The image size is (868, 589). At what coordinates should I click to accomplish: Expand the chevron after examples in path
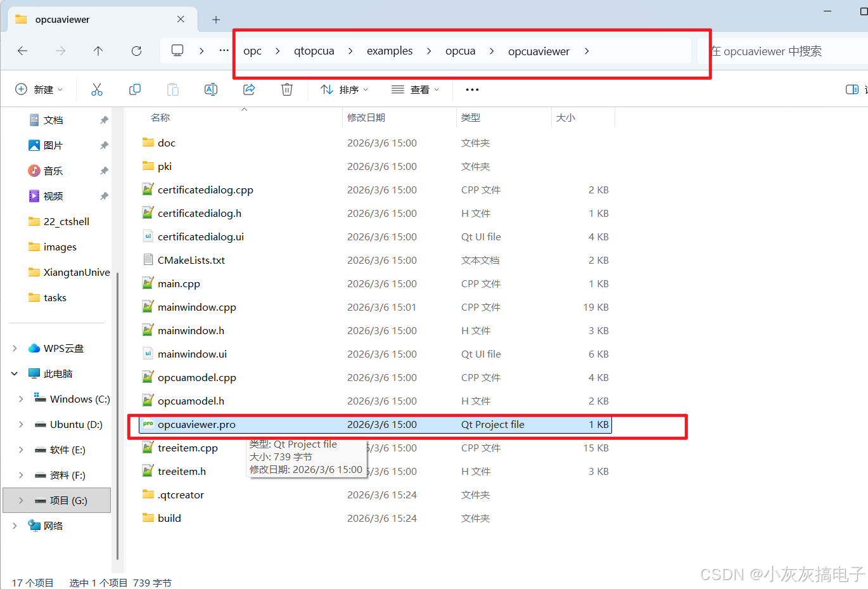tap(429, 51)
